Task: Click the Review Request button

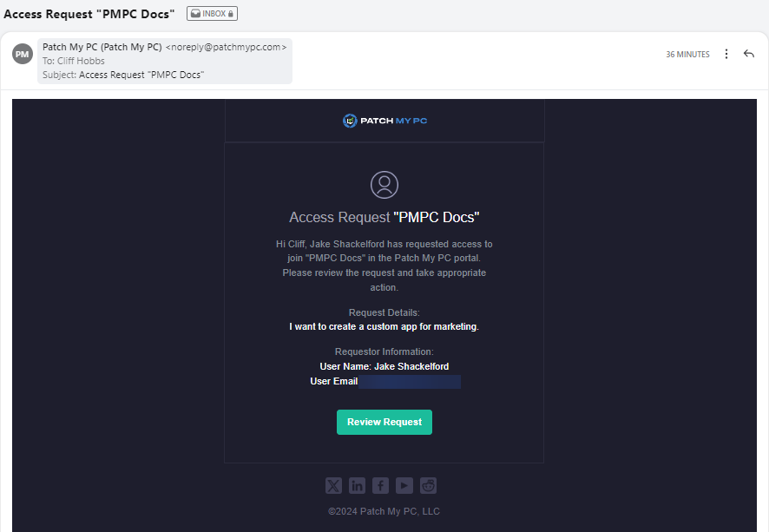Action: 384,422
